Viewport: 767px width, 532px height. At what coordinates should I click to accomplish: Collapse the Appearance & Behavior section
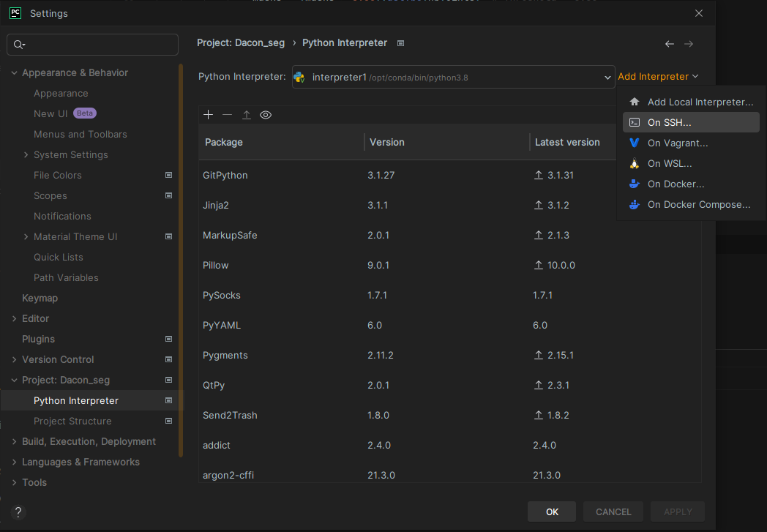tap(14, 73)
